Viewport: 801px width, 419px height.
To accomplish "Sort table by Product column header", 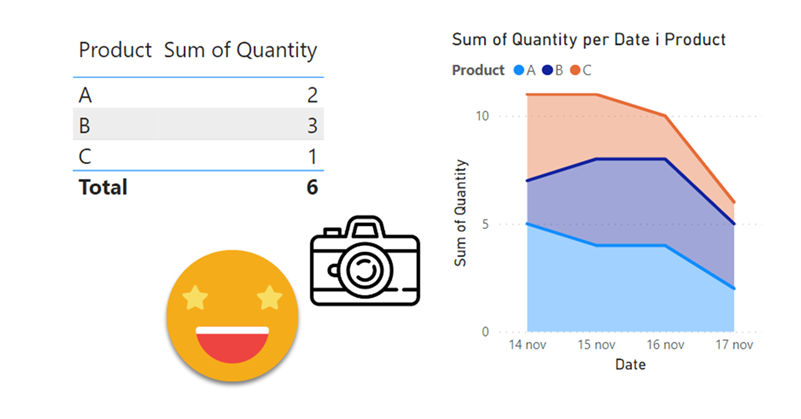I will click(114, 50).
